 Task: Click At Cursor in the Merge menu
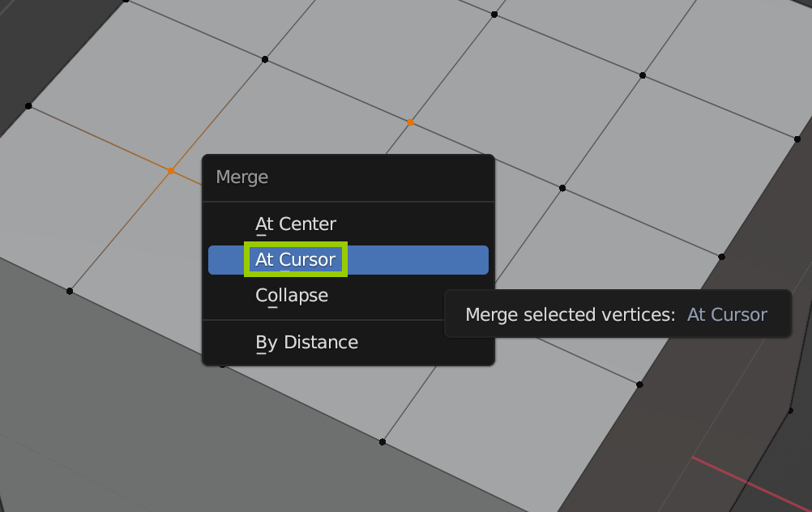295,260
